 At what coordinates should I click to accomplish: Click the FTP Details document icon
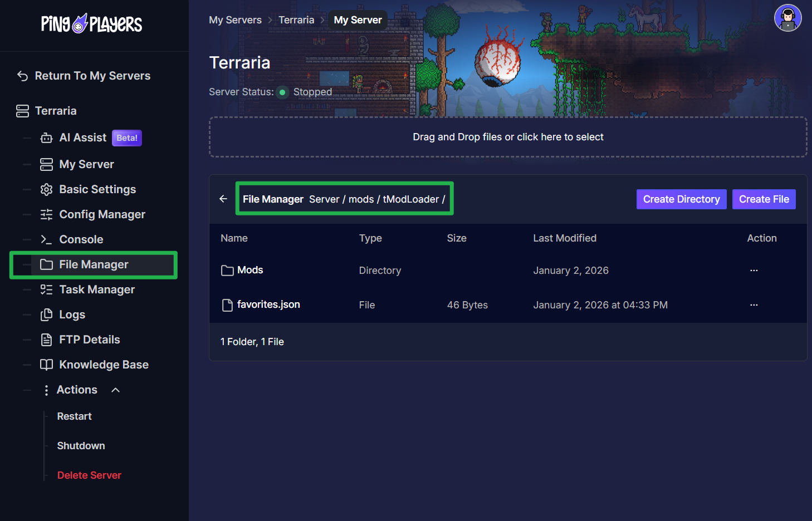[47, 340]
